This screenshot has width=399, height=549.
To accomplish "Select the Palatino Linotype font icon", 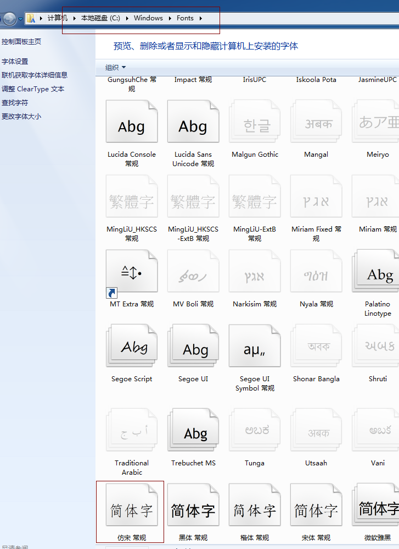I will [376, 271].
